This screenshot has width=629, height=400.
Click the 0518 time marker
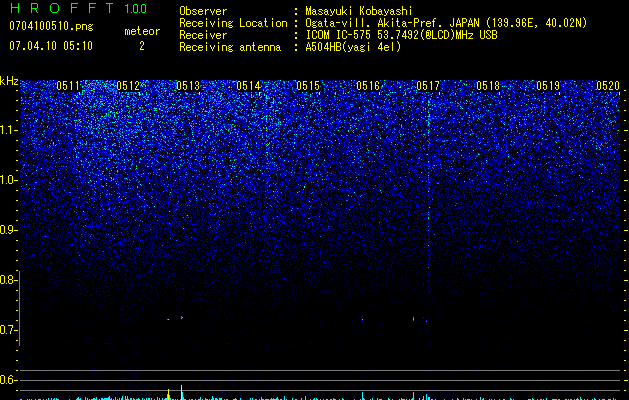(x=488, y=86)
